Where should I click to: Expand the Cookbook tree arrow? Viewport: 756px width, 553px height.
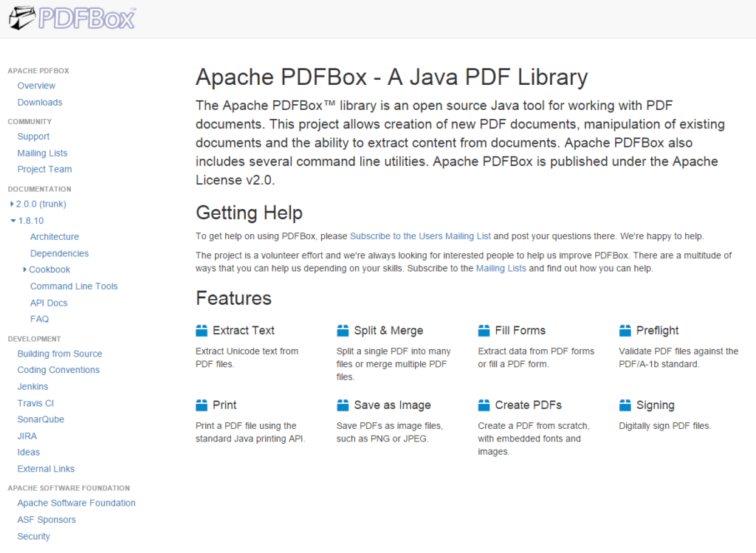24,270
